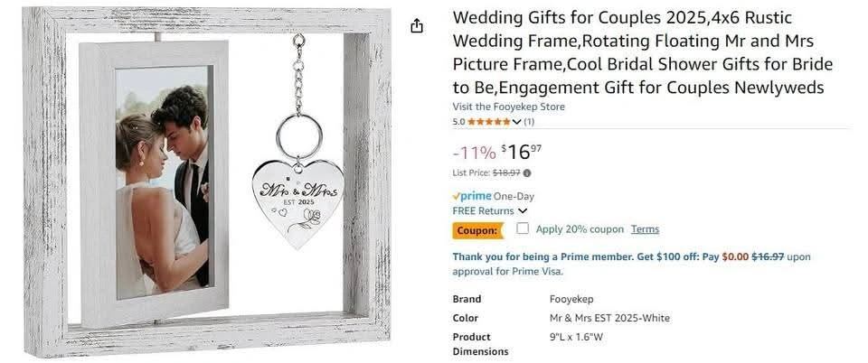Visit the Fooyekep Store link
This screenshot has height=363, width=868.
[x=509, y=107]
